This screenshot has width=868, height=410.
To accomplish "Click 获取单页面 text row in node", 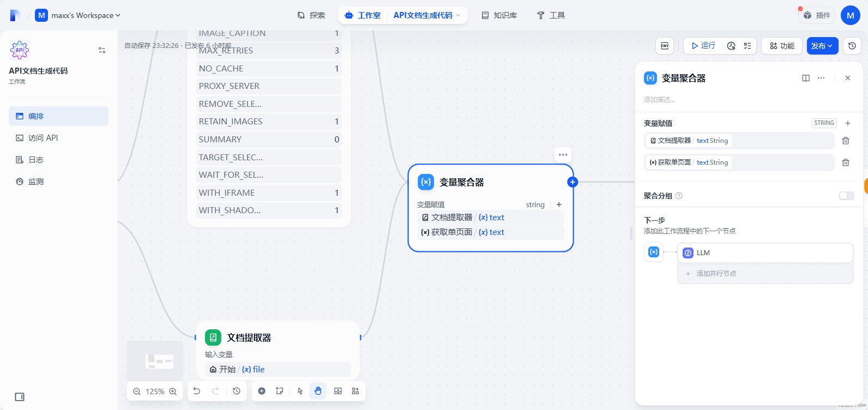I will point(491,232).
